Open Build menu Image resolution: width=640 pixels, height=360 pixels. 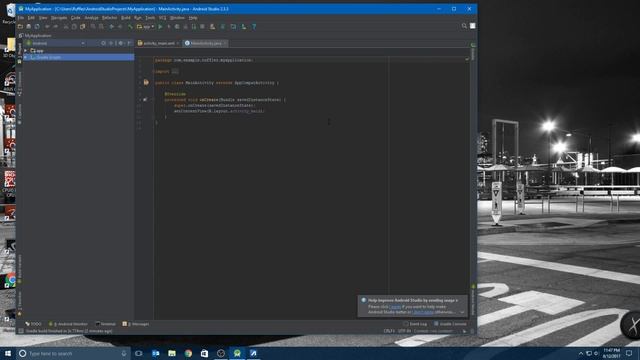click(126, 18)
